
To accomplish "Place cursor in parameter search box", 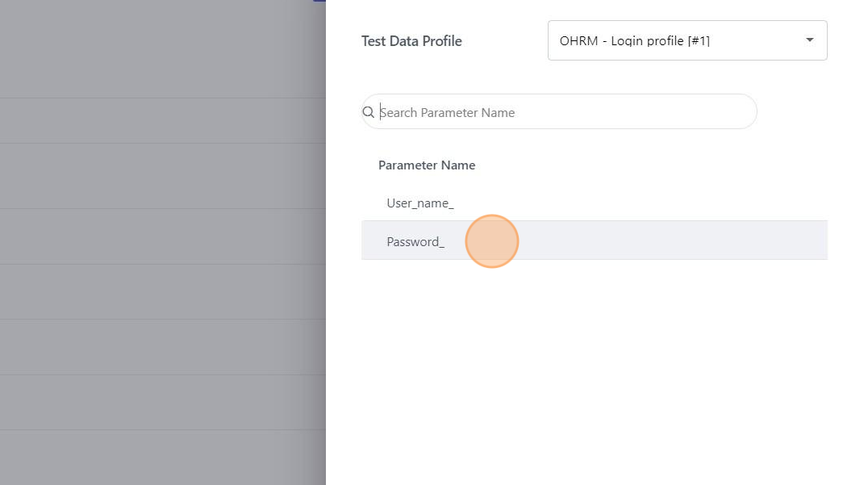I will point(565,112).
